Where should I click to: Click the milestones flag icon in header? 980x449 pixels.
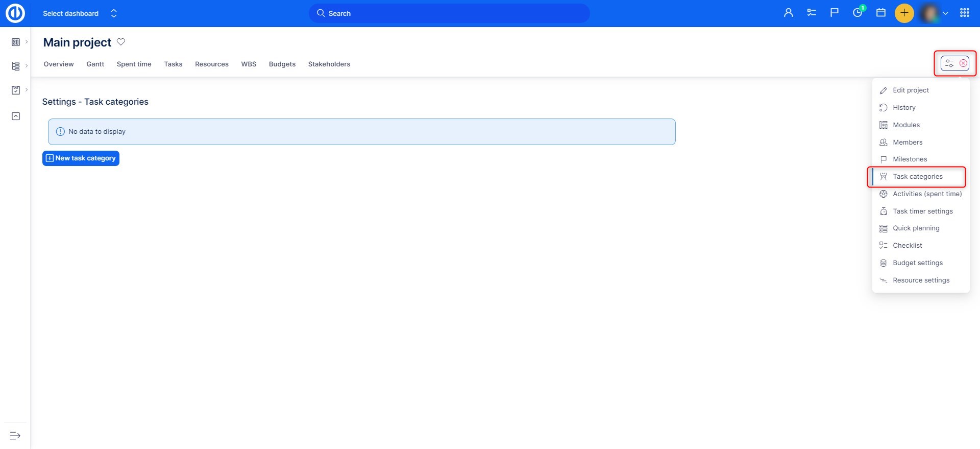[x=834, y=13]
